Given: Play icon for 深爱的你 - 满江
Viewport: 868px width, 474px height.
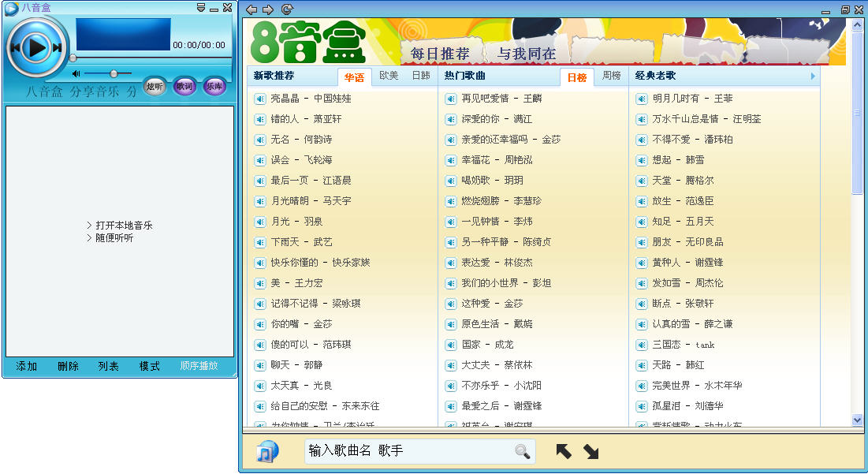Looking at the screenshot, I should (x=451, y=120).
